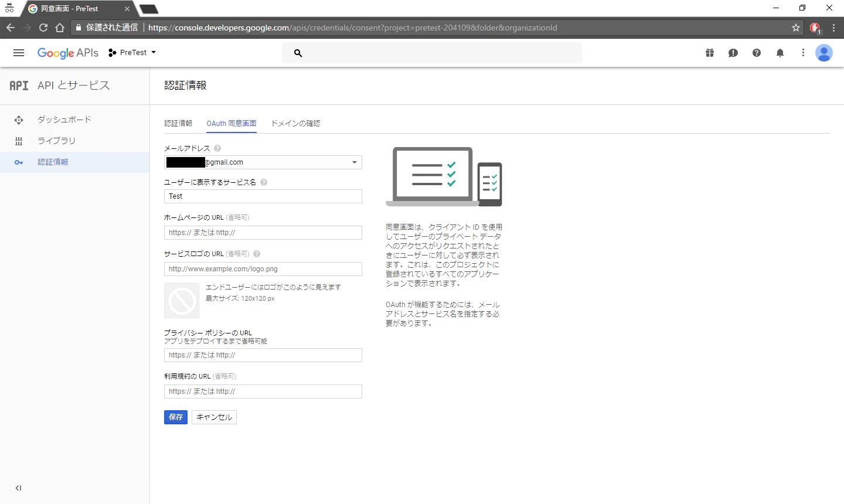Focus the console search box
Viewport: 844px width, 504px height.
[x=432, y=53]
